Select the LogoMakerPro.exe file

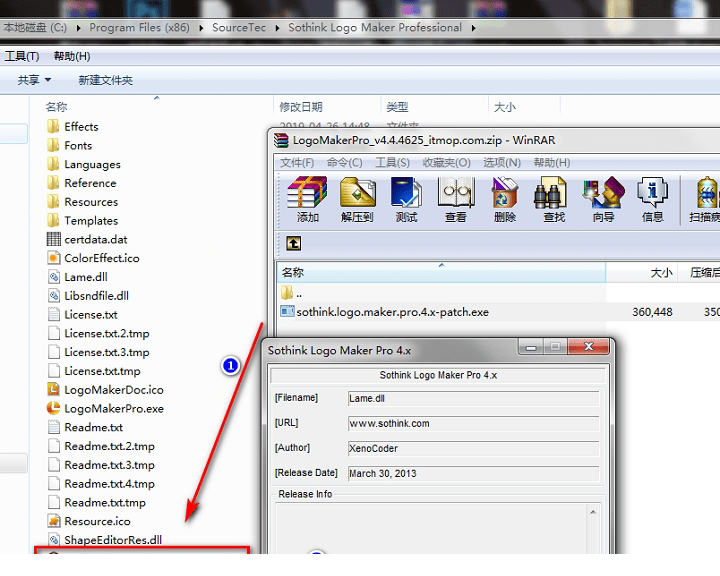pos(105,408)
